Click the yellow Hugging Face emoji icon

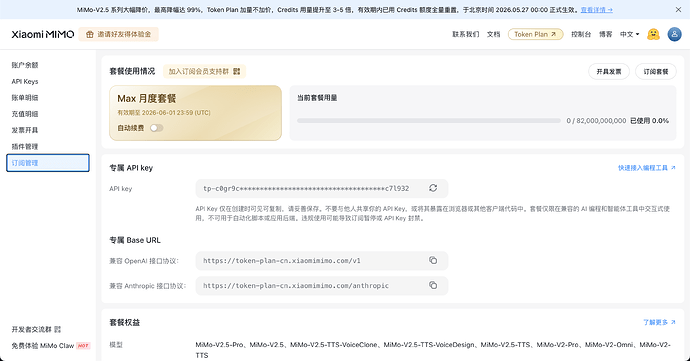click(x=653, y=34)
